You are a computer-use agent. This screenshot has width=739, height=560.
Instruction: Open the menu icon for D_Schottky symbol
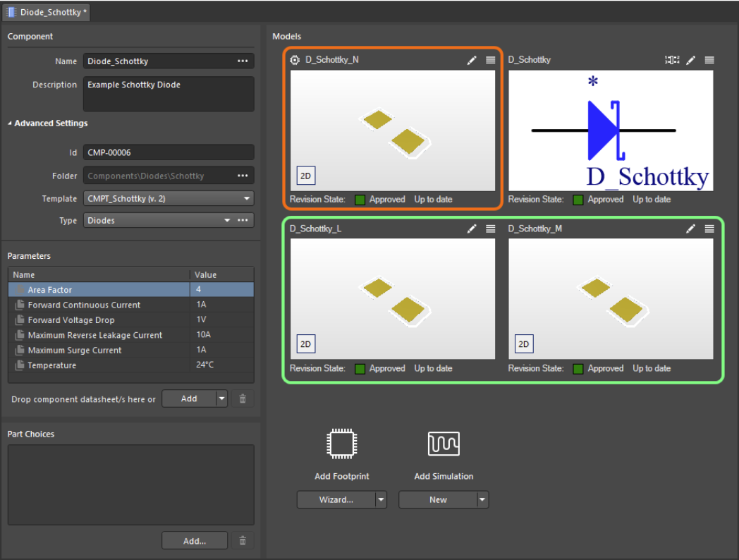click(709, 60)
